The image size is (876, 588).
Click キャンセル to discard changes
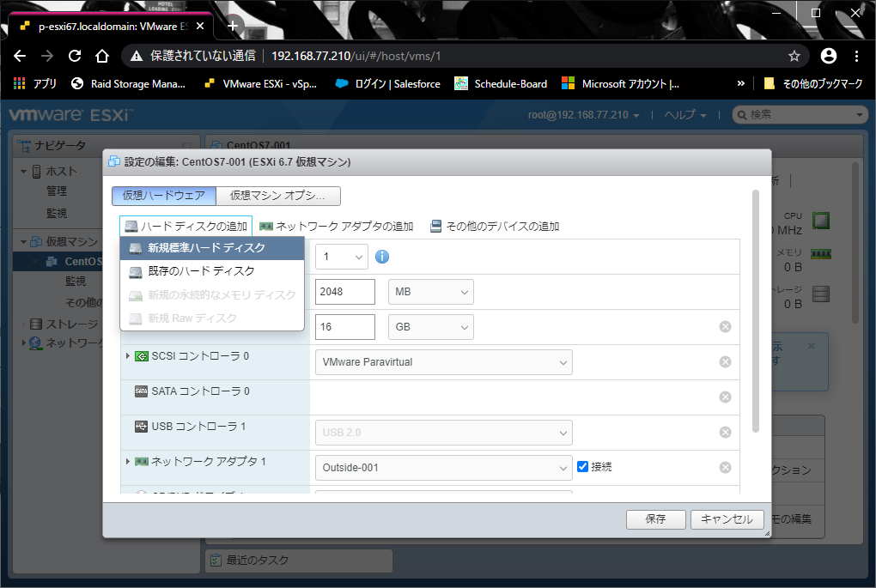pyautogui.click(x=727, y=519)
